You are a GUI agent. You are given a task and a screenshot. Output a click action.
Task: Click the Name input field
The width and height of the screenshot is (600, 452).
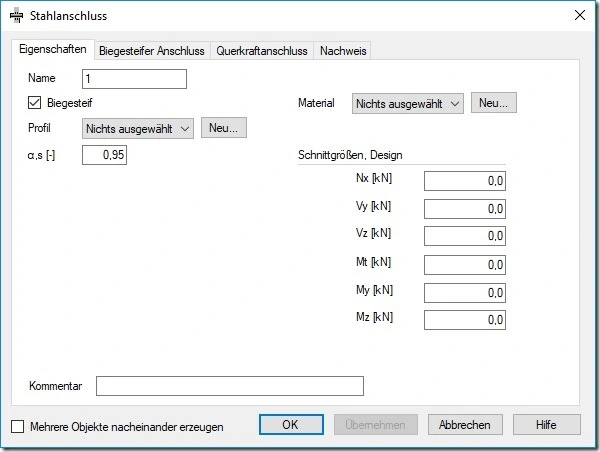pos(134,79)
